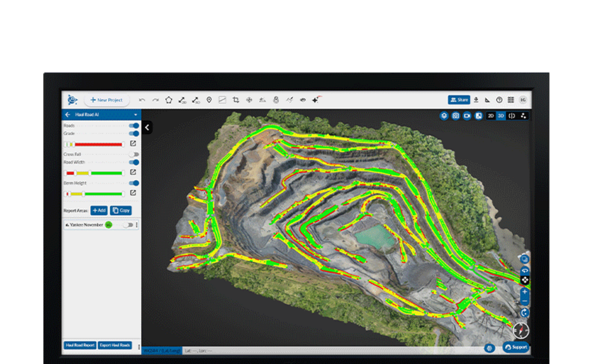Open the Haul Road AI panel dropdown
The width and height of the screenshot is (598, 364).
pos(135,114)
